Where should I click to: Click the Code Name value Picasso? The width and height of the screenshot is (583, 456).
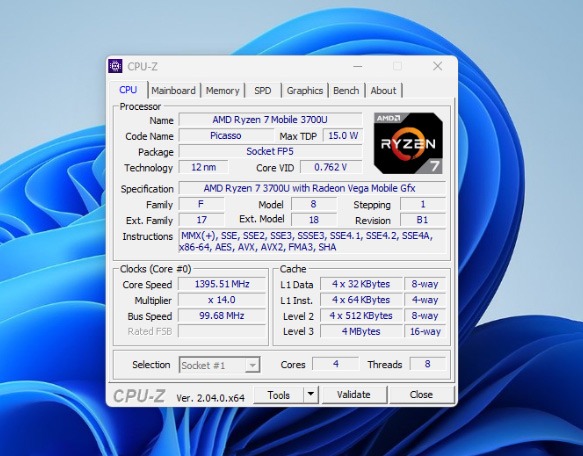[x=226, y=136]
